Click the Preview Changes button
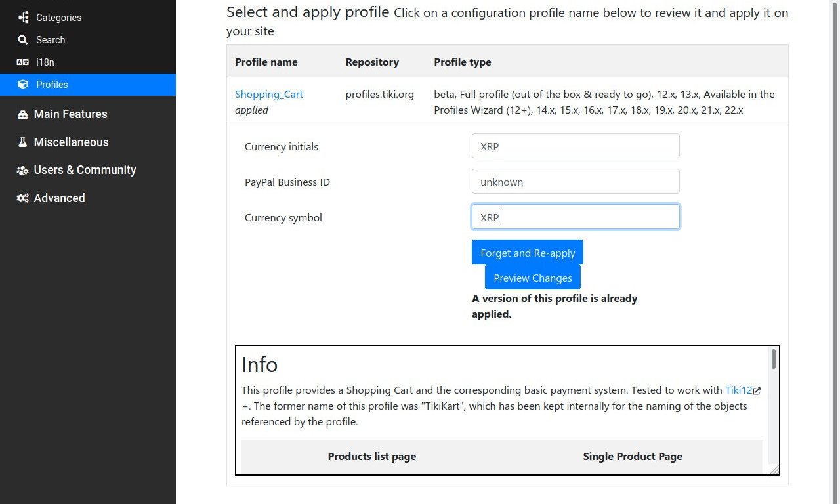Viewport: 840px width, 504px height. click(533, 278)
